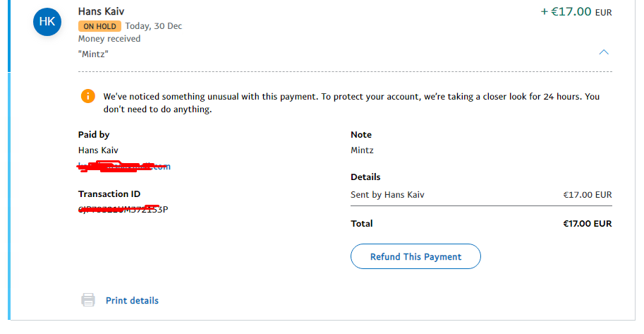This screenshot has width=644, height=334.
Task: Click the "Mintz" note under Money received
Action: coord(93,54)
